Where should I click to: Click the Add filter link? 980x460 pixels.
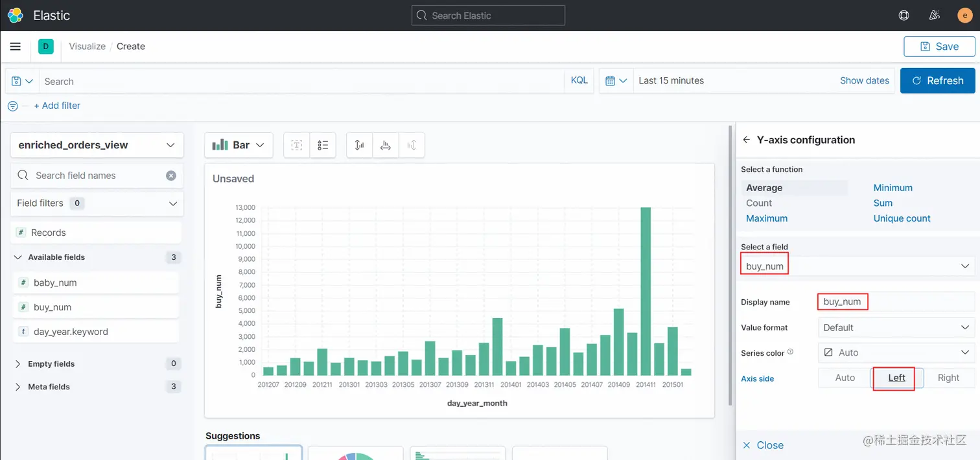(57, 106)
